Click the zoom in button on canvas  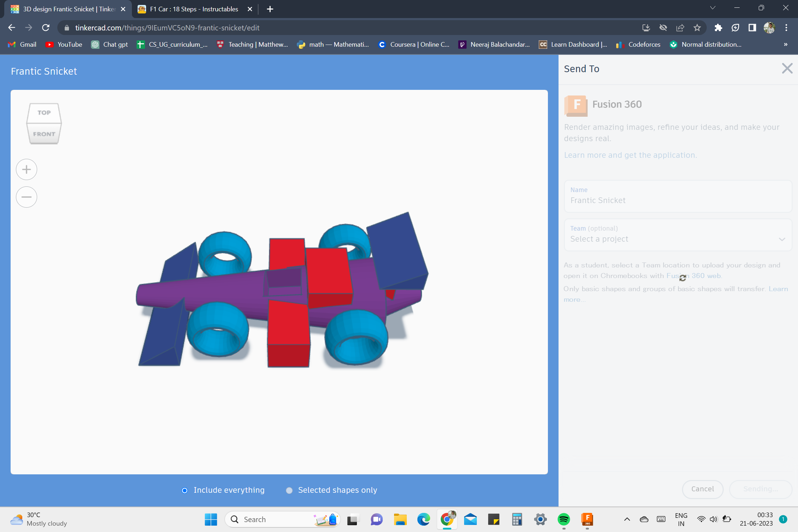coord(26,169)
